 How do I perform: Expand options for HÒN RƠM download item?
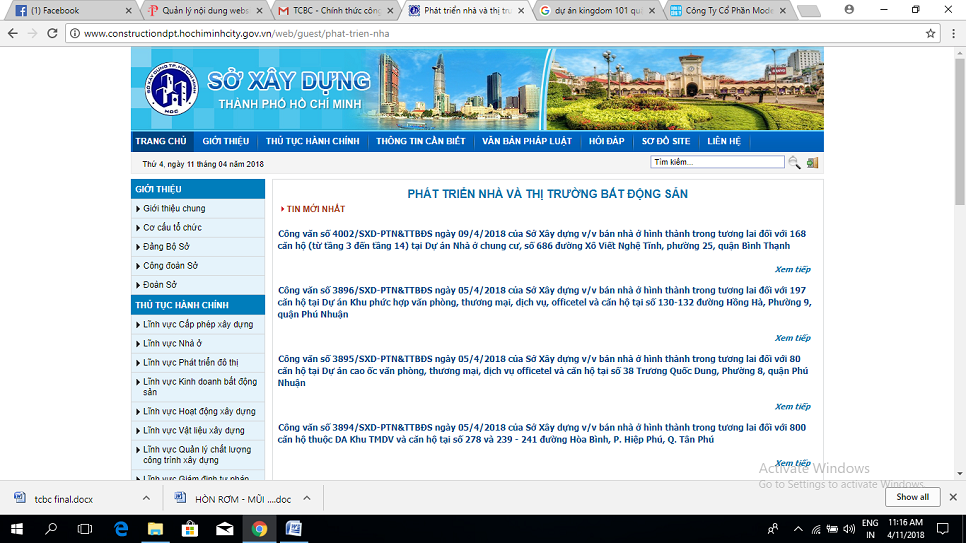pyautogui.click(x=307, y=497)
